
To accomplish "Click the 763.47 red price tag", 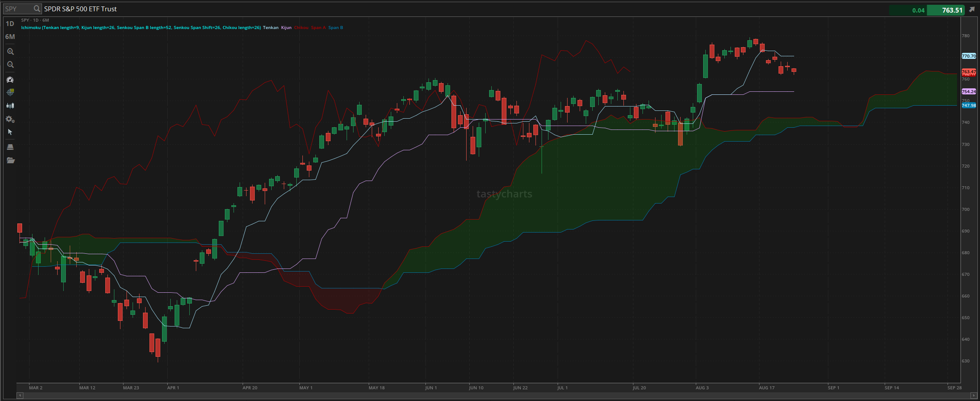I will tap(969, 71).
